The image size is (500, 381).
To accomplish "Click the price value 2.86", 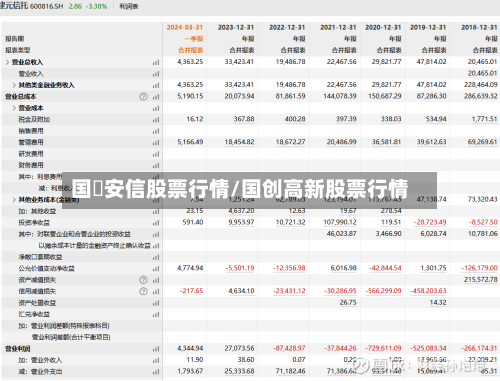I will pyautogui.click(x=75, y=6).
